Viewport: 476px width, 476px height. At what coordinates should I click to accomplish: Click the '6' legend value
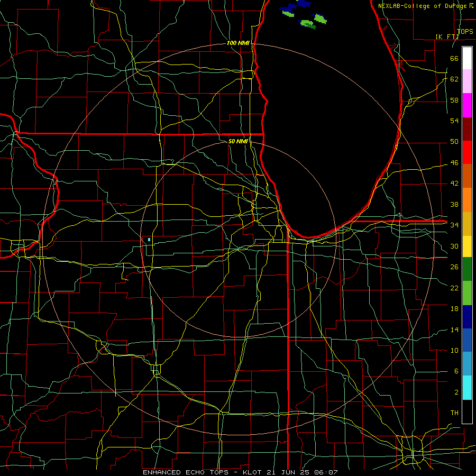(456, 371)
